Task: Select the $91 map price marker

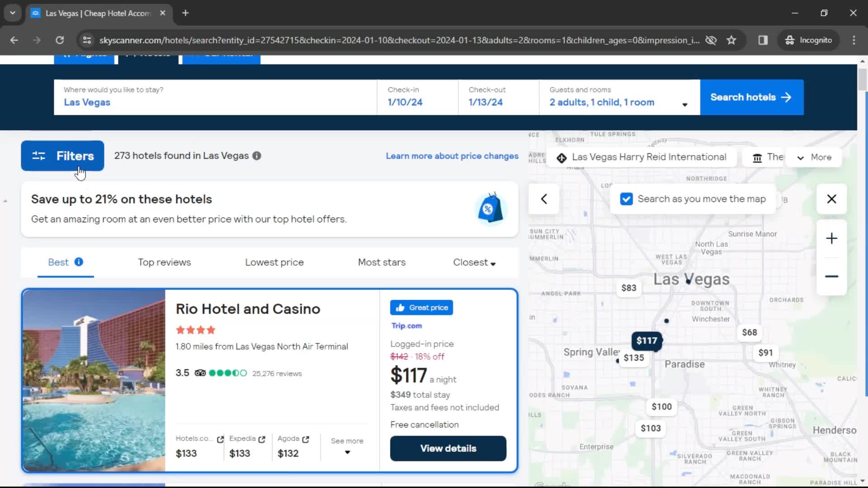Action: [765, 353]
